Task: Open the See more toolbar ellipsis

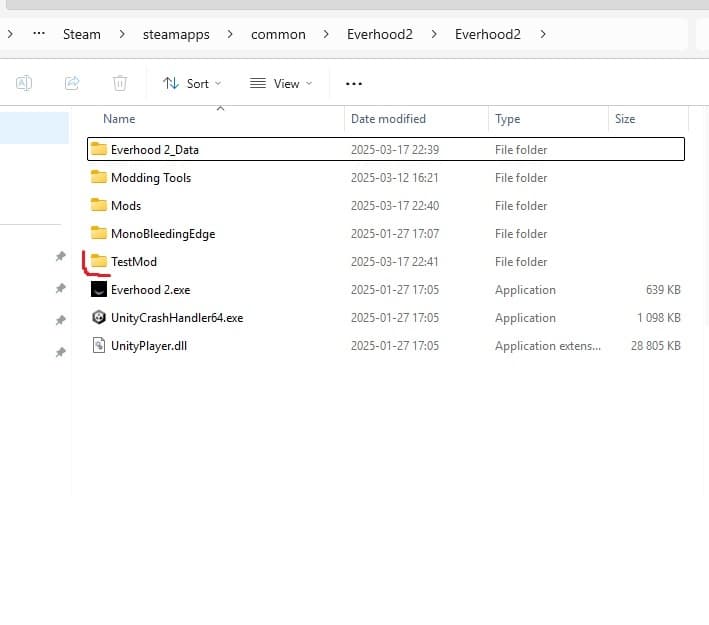Action: coord(354,84)
